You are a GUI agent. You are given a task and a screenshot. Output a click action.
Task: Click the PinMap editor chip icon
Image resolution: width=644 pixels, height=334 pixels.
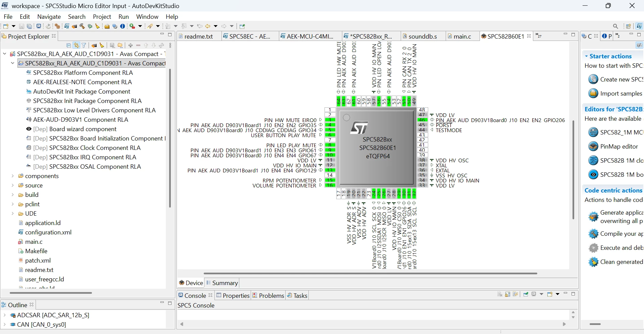[593, 146]
